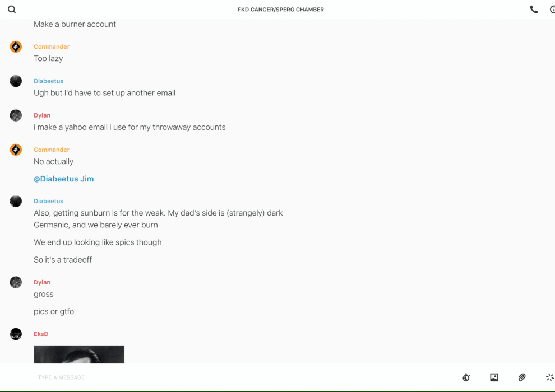Open the conversation info icon
The height and width of the screenshot is (392, 555).
(553, 10)
